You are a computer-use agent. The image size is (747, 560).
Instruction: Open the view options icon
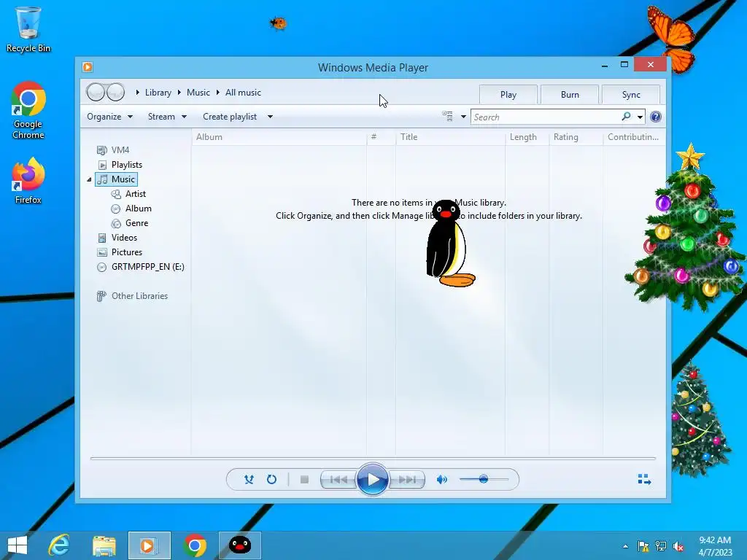pyautogui.click(x=447, y=116)
